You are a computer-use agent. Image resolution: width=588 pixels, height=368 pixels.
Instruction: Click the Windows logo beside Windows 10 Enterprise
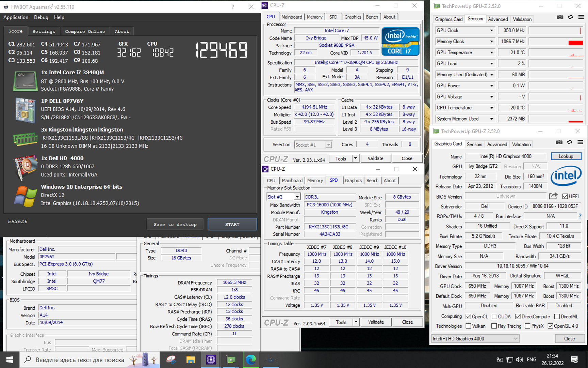click(x=25, y=196)
